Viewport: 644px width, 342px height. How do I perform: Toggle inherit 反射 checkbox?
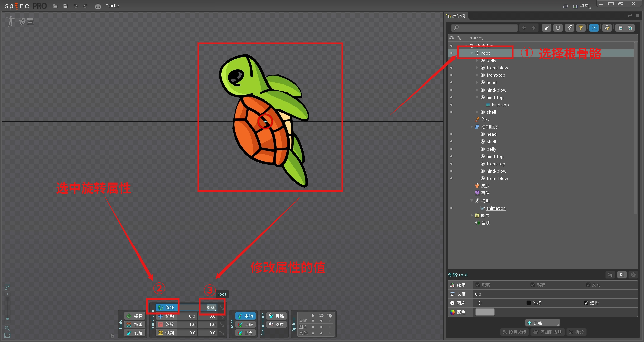pos(588,285)
